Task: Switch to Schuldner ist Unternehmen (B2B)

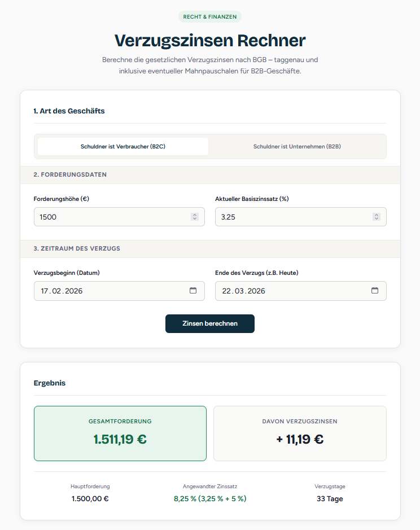Action: pos(297,146)
